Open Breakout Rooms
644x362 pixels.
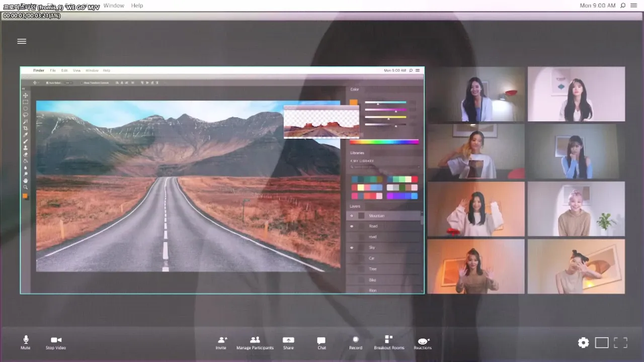tap(389, 343)
